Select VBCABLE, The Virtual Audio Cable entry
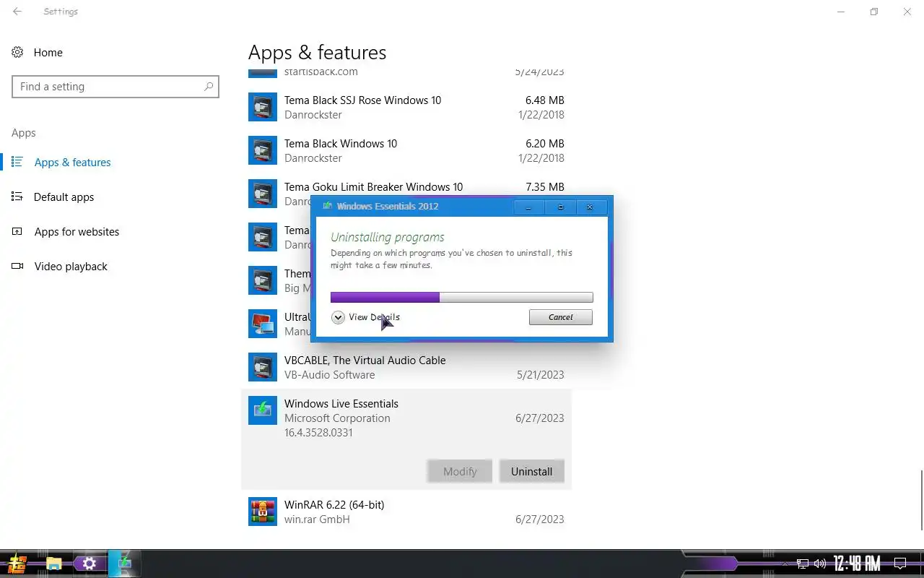Screen dimensions: 924x578 [x=406, y=367]
